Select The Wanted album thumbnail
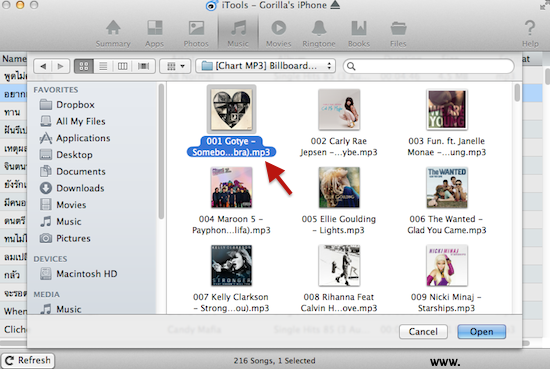 tap(447, 187)
